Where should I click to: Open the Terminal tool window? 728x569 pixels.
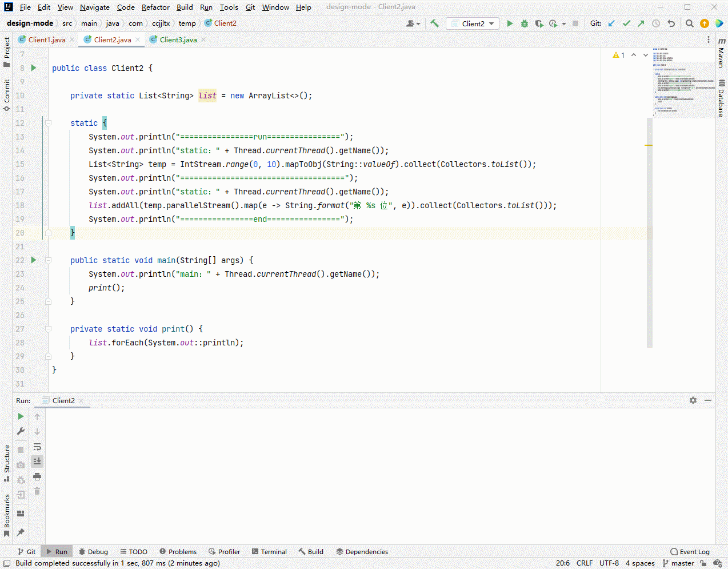pos(269,552)
